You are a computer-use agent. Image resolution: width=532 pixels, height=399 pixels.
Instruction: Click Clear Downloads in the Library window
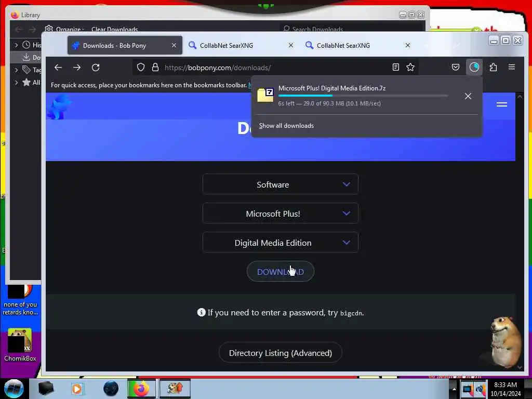(114, 29)
